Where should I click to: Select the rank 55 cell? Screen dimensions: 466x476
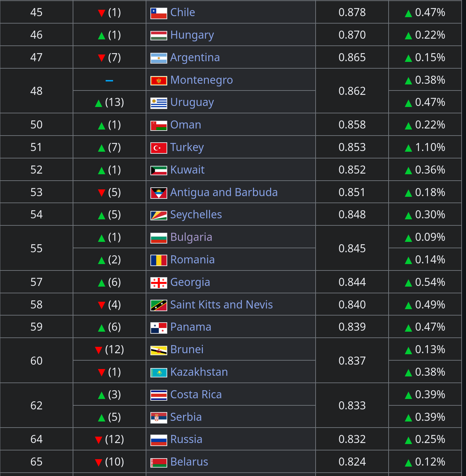(x=36, y=248)
